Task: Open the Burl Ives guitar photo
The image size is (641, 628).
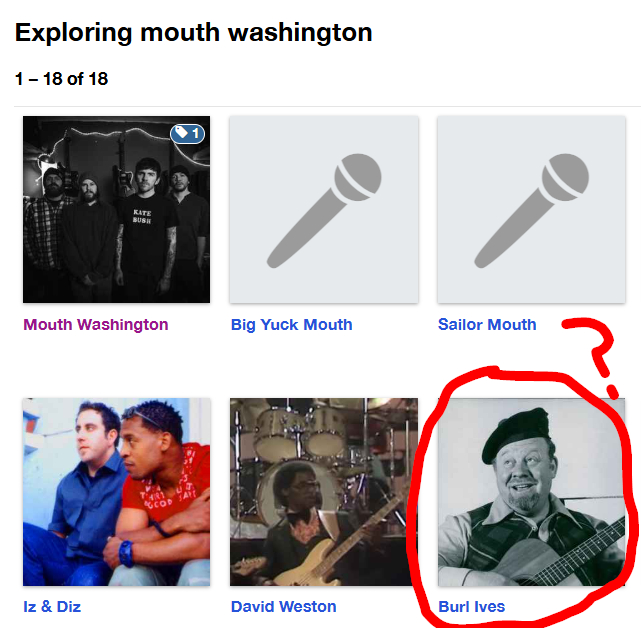Action: click(531, 491)
